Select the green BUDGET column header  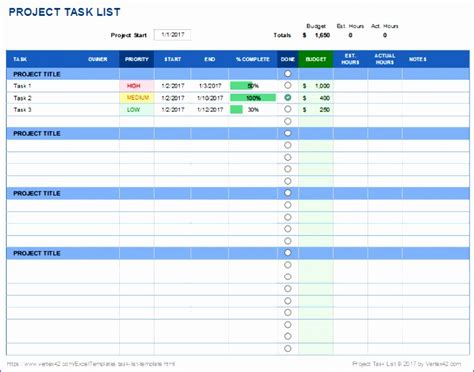(x=316, y=59)
